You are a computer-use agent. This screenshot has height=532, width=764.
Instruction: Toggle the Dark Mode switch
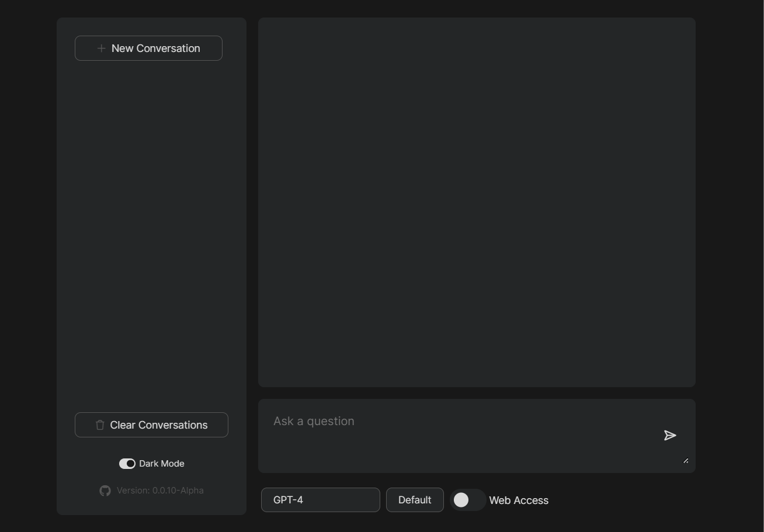(127, 464)
